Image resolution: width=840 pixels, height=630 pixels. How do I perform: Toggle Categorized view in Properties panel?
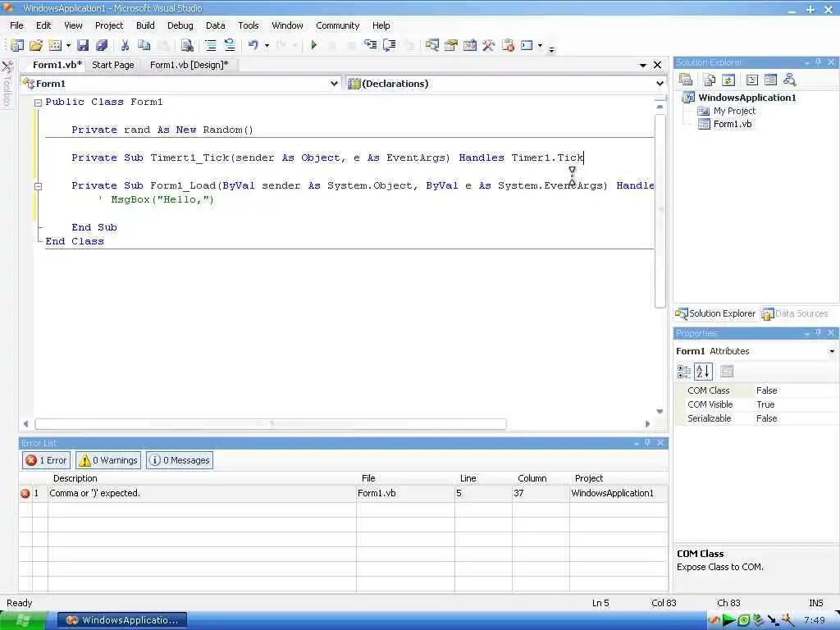[683, 372]
